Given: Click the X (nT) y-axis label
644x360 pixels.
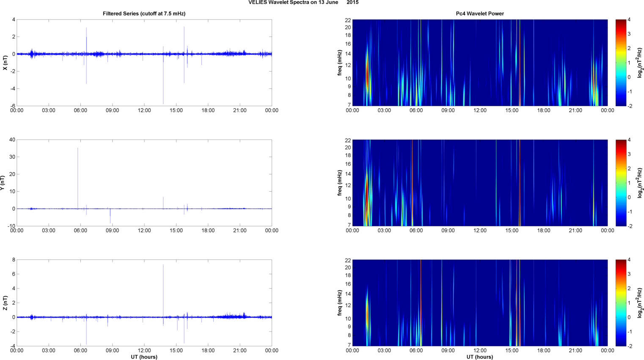Looking at the screenshot, I should click(5, 63).
